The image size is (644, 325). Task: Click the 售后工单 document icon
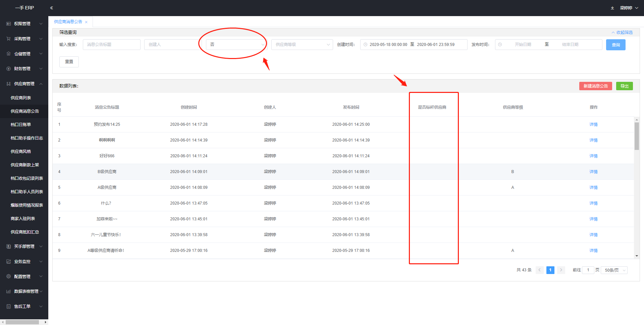click(9, 307)
